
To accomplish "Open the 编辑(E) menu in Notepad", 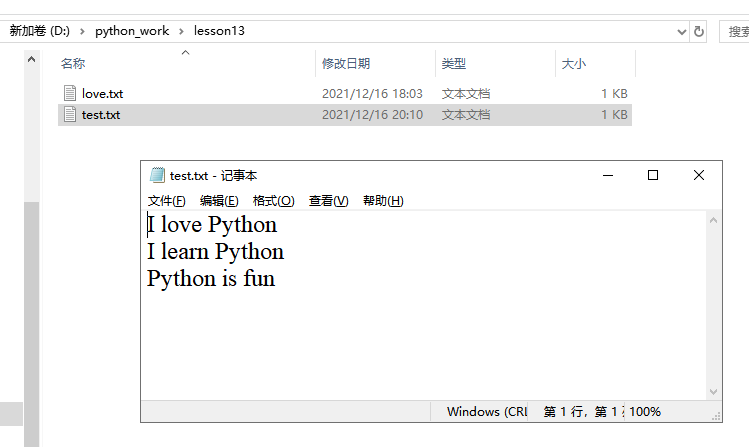I will (219, 201).
